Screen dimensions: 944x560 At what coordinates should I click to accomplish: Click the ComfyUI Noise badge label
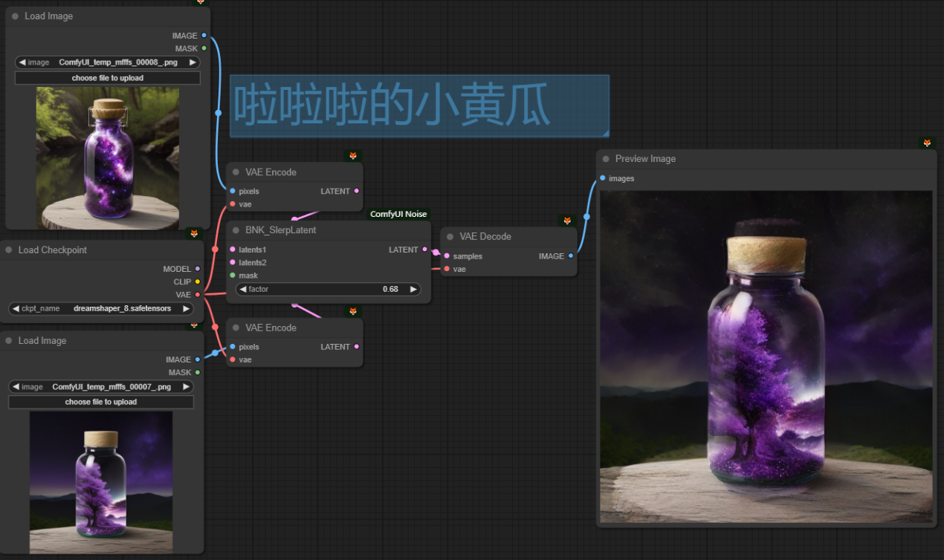399,214
